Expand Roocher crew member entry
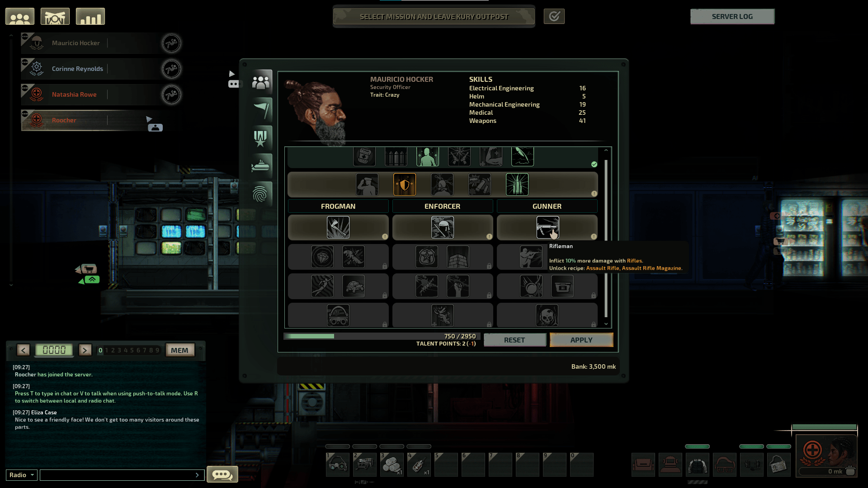The image size is (868, 488). (149, 119)
